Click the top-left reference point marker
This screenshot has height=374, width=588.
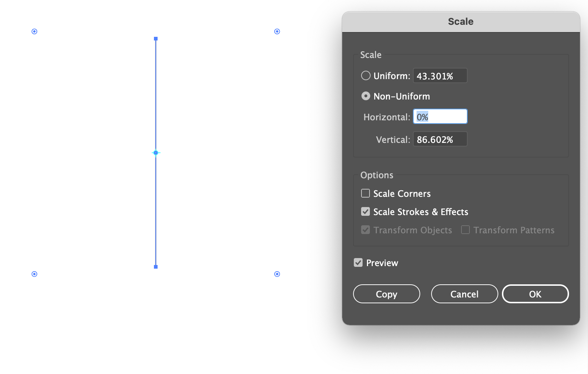[x=34, y=31]
